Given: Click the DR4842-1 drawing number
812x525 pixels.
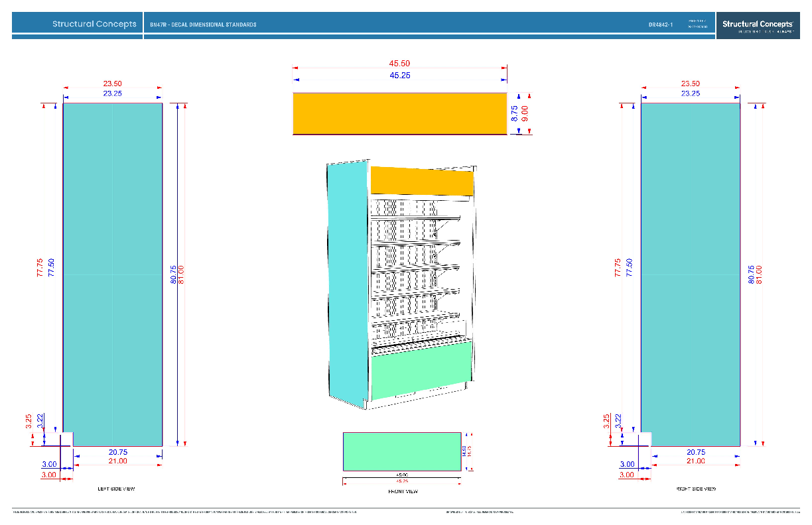Looking at the screenshot, I should pos(661,25).
